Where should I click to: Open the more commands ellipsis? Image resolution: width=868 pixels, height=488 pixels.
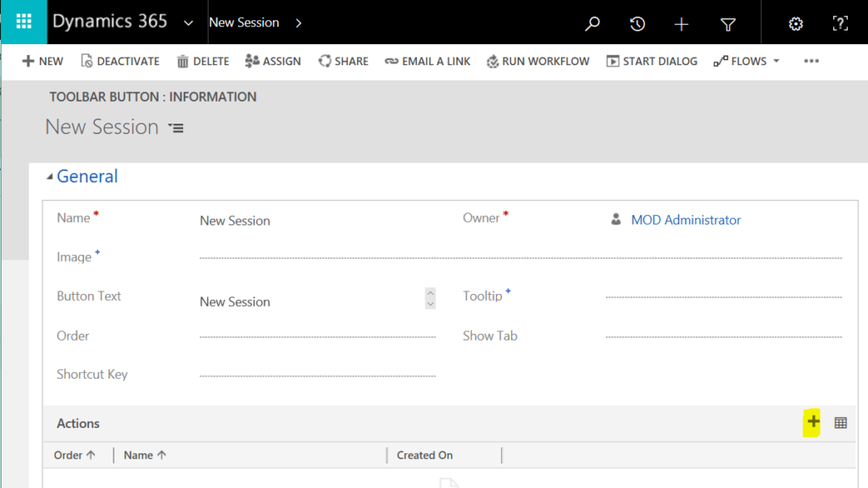(811, 61)
